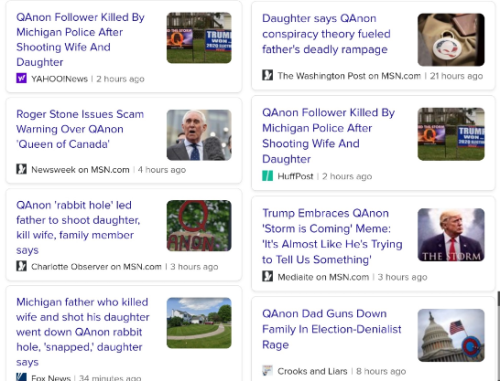Click the HuffPost green source icon

pyautogui.click(x=267, y=176)
